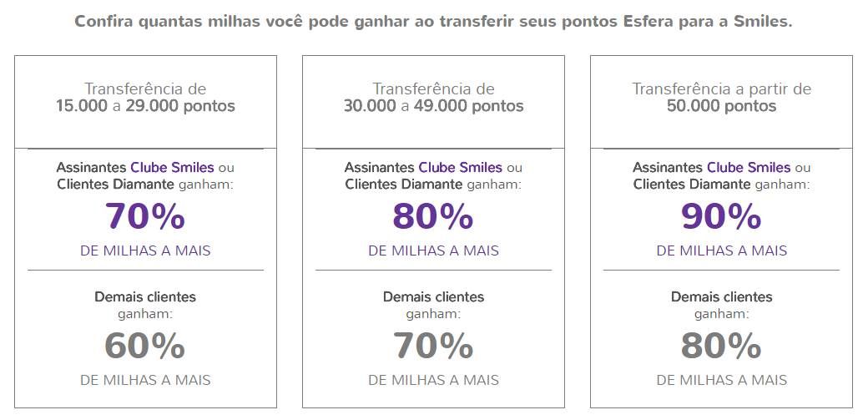
Task: Select the 30.000 a 49.000 pontos header
Action: tap(433, 106)
